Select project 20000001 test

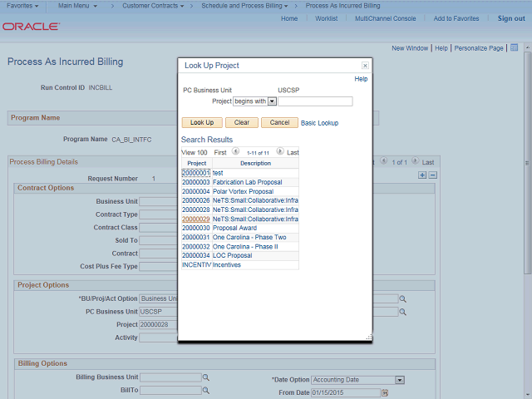(196, 173)
